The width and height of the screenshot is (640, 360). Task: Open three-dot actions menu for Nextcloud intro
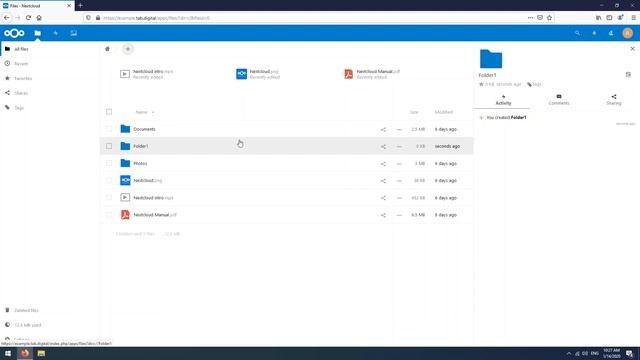point(399,198)
